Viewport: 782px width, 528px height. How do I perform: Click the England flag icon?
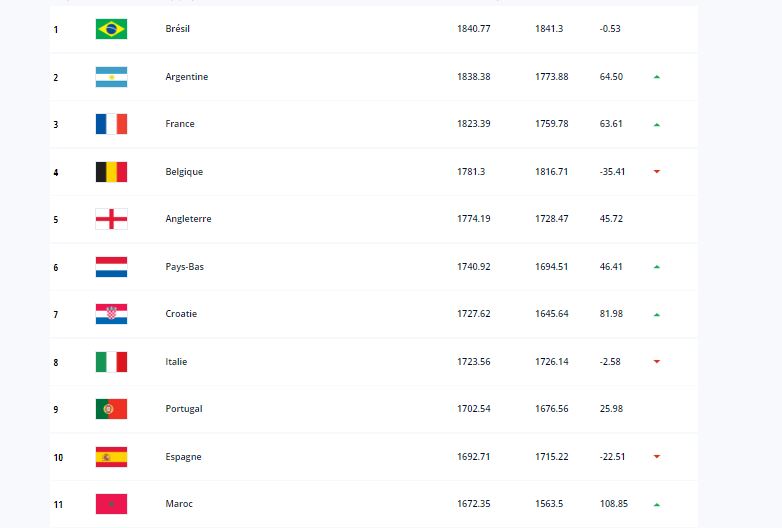111,219
